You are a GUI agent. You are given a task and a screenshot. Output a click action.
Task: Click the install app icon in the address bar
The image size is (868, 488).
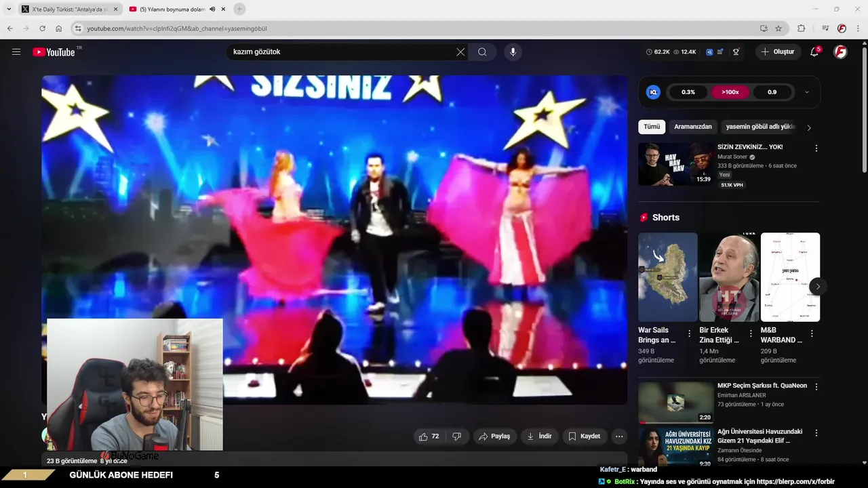point(764,28)
